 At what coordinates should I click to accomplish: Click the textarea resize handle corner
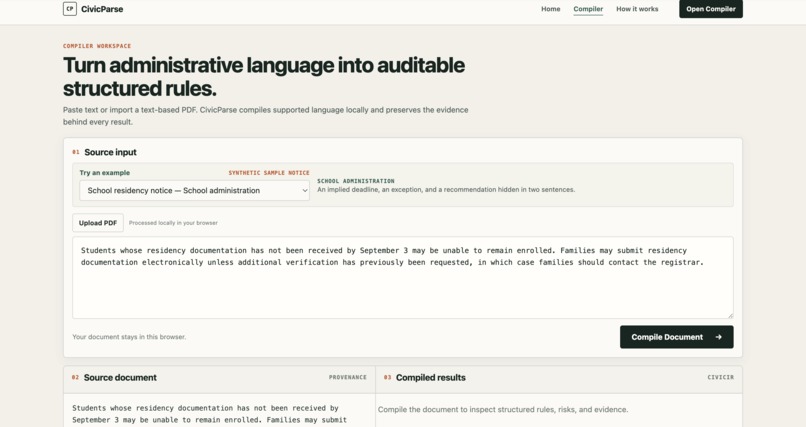pyautogui.click(x=730, y=315)
